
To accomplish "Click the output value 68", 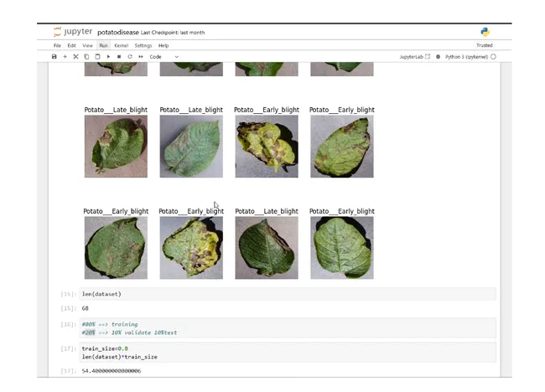I will click(x=86, y=308).
